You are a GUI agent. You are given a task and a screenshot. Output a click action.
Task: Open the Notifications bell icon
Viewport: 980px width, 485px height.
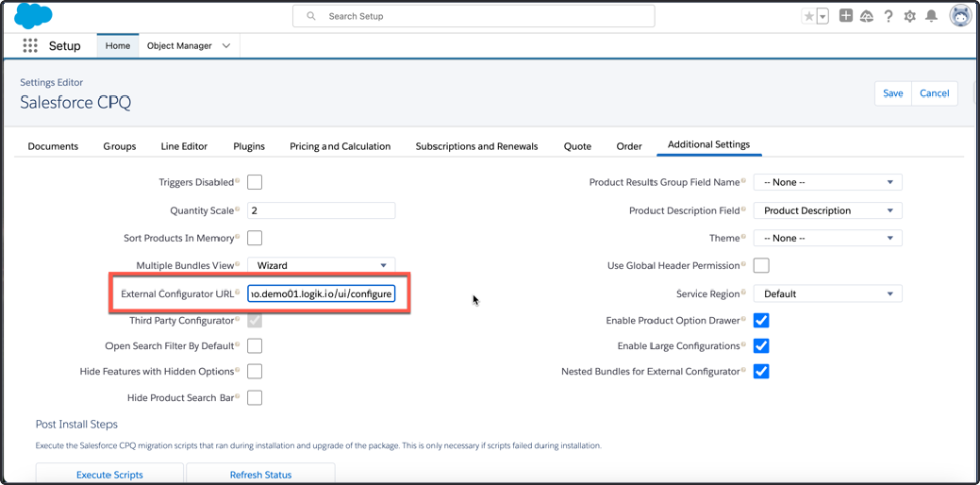click(x=931, y=16)
